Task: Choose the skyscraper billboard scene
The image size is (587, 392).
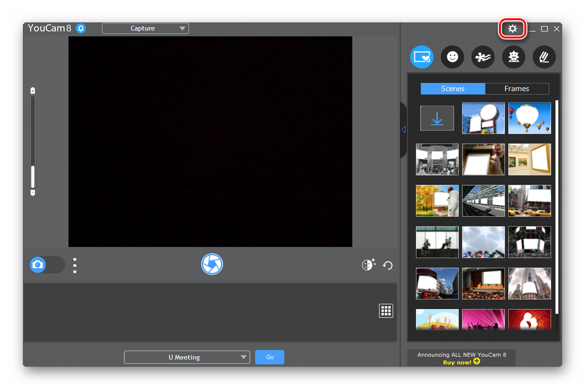Action: point(530,284)
